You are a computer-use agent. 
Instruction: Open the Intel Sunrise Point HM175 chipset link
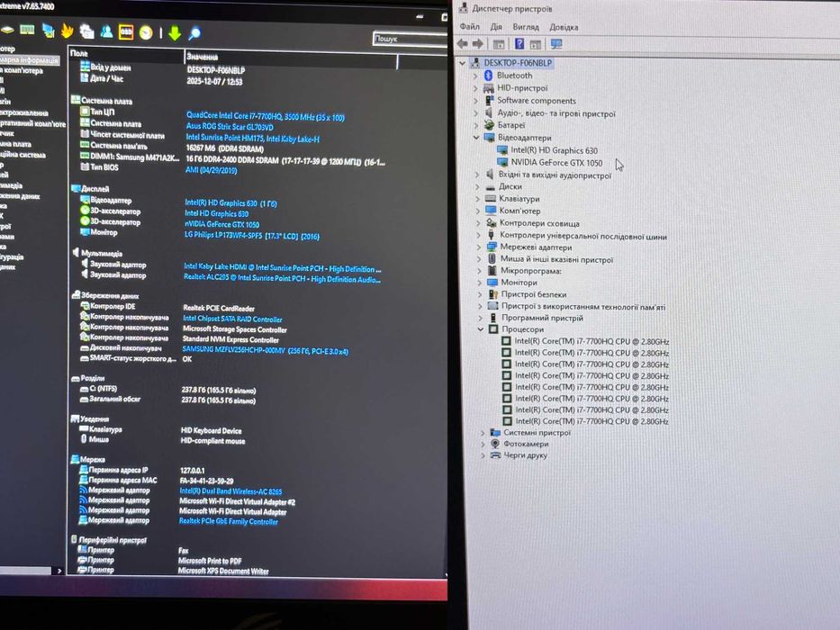pyautogui.click(x=252, y=139)
